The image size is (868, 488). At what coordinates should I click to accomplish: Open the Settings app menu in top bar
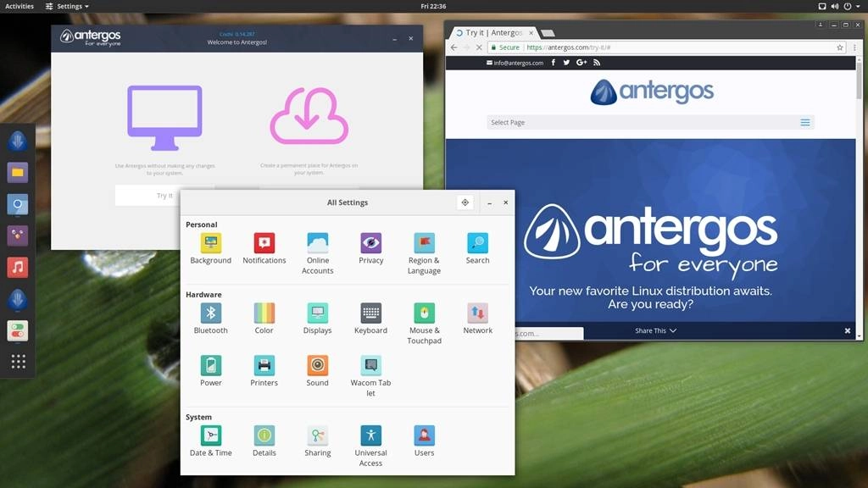(x=67, y=6)
